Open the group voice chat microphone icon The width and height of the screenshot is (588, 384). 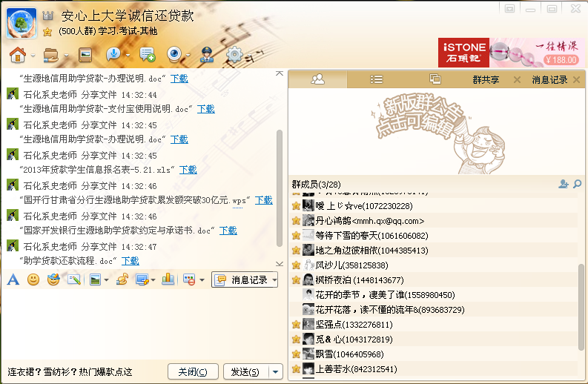(113, 54)
